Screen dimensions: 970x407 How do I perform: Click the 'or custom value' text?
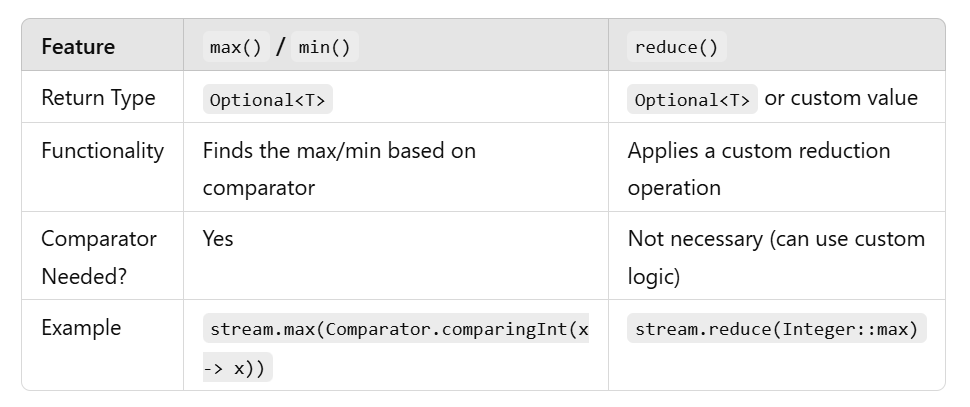pyautogui.click(x=840, y=98)
